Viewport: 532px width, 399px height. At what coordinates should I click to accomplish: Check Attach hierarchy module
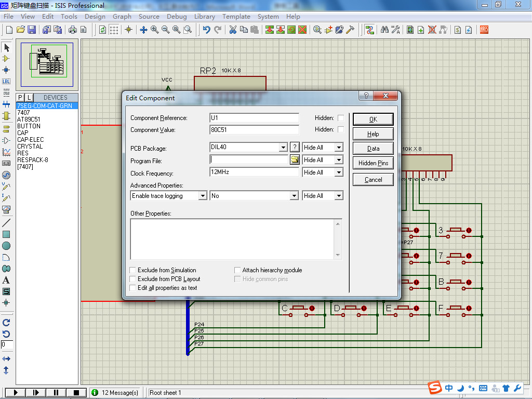coord(237,270)
